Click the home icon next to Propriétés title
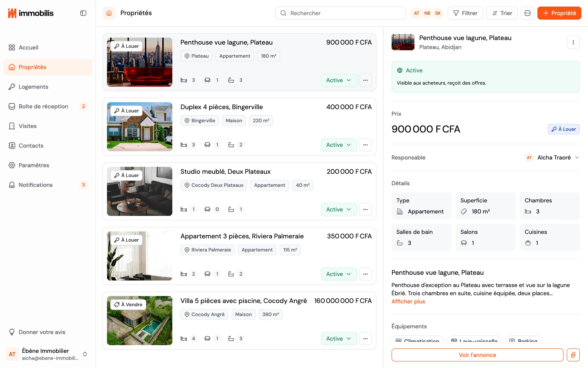The width and height of the screenshot is (588, 368). 109,13
